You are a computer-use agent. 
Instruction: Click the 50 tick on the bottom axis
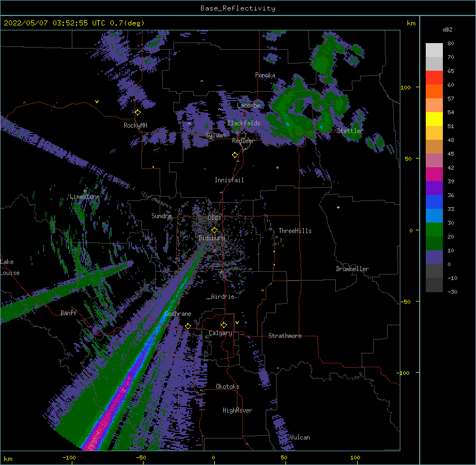(x=284, y=458)
